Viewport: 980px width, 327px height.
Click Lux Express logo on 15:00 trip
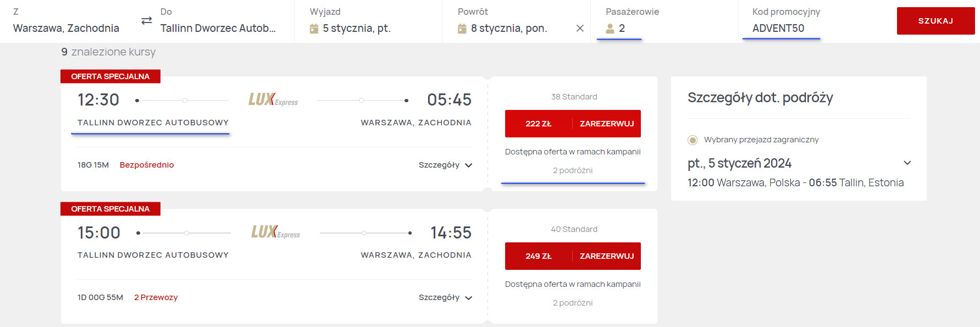tap(275, 232)
